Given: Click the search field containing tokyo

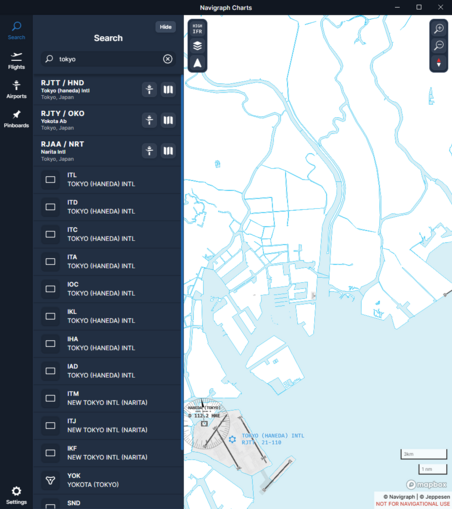Looking at the screenshot, I should tap(108, 59).
